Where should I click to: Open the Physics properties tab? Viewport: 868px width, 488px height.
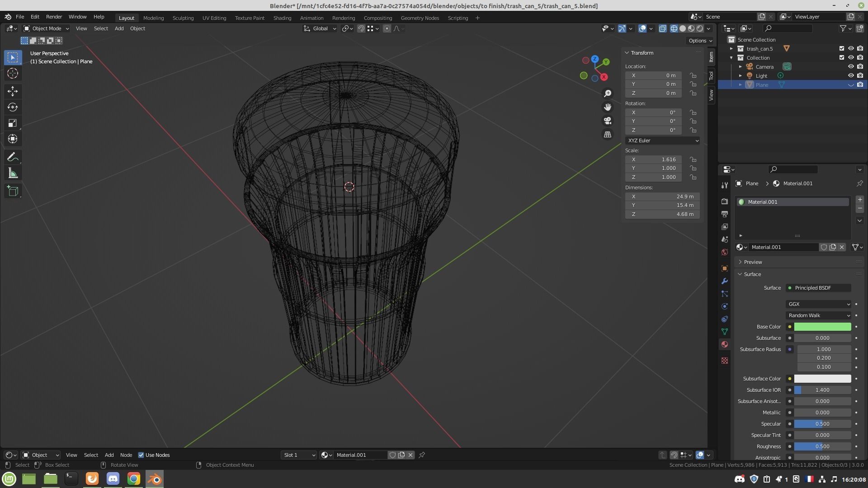[725, 306]
